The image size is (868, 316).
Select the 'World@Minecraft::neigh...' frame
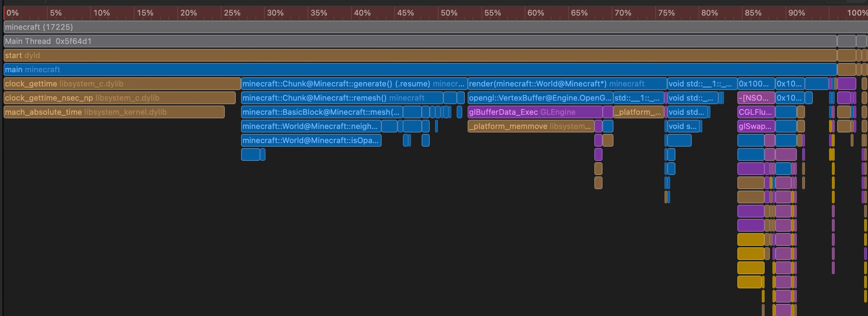(x=311, y=126)
